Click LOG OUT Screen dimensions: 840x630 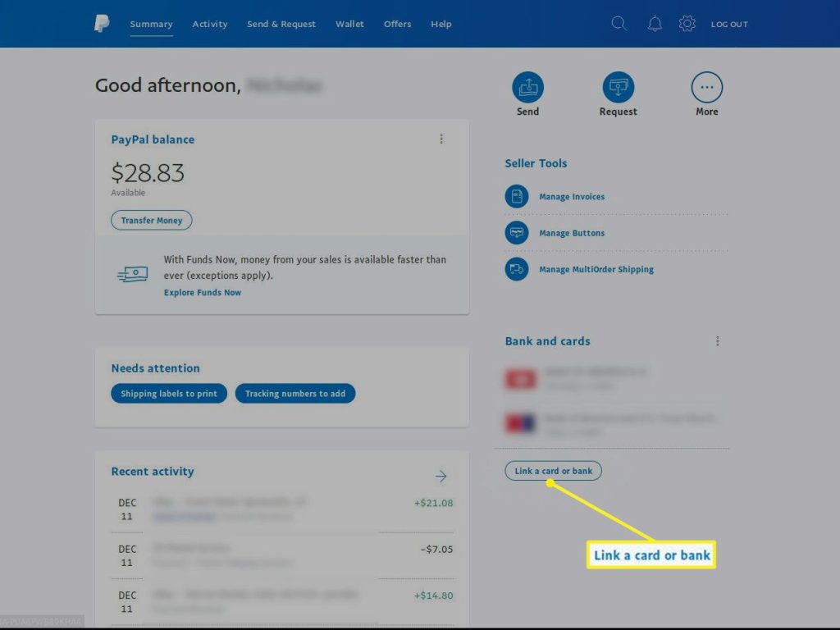(x=729, y=24)
